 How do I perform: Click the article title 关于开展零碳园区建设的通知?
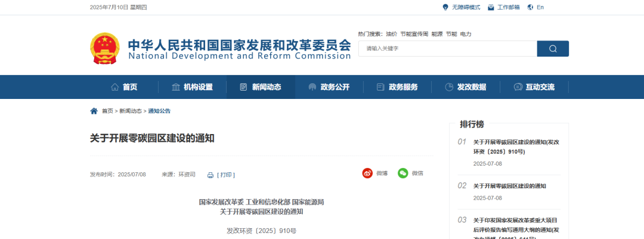[x=152, y=138]
